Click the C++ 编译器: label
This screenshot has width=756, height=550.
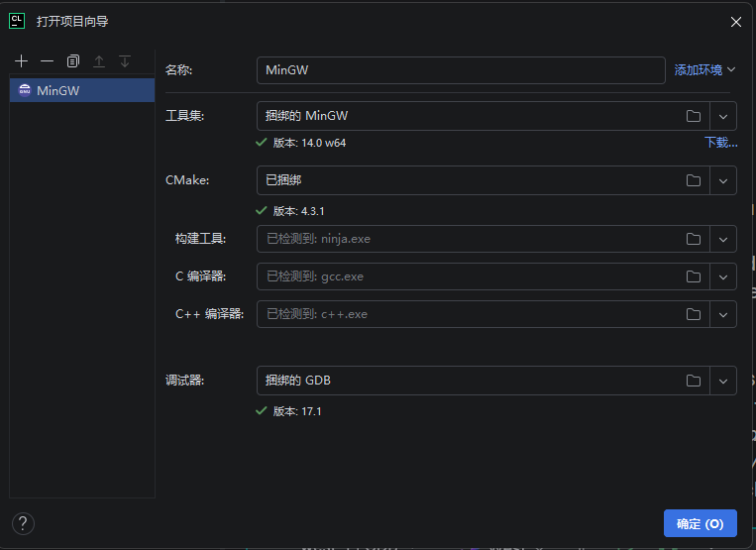[209, 314]
